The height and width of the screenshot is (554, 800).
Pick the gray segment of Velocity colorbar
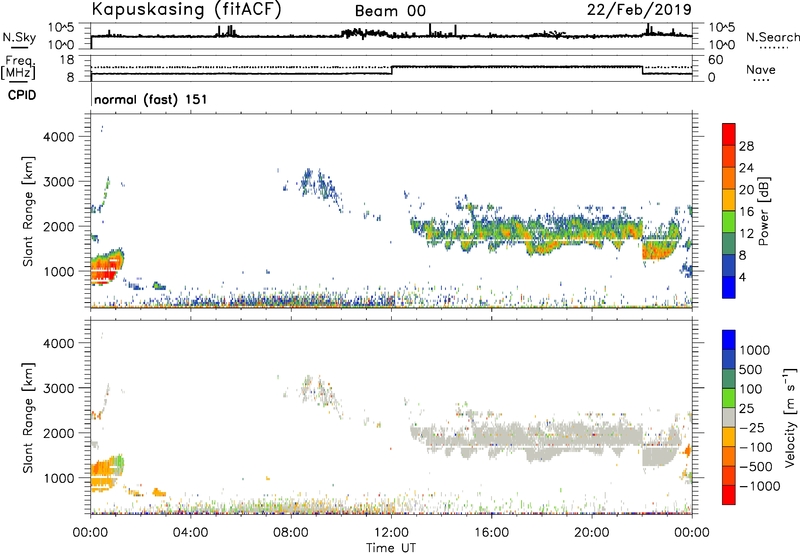[729, 418]
